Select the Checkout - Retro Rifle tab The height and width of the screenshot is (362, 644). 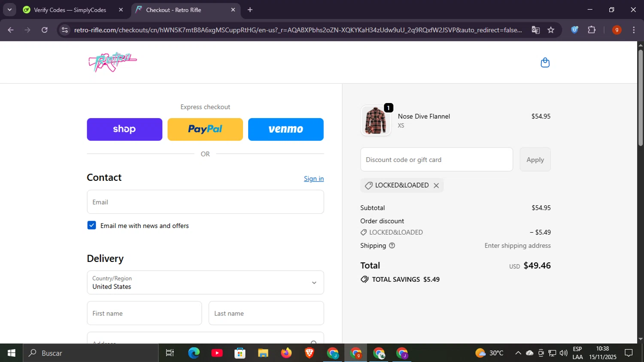click(x=185, y=10)
